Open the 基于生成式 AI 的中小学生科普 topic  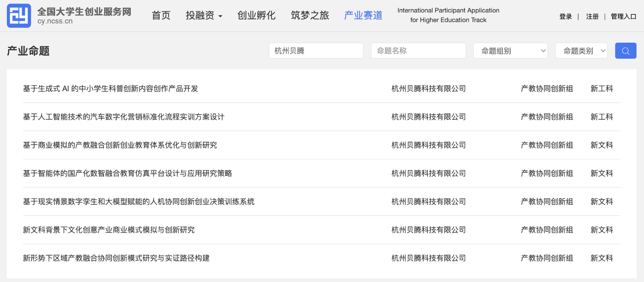(x=110, y=89)
